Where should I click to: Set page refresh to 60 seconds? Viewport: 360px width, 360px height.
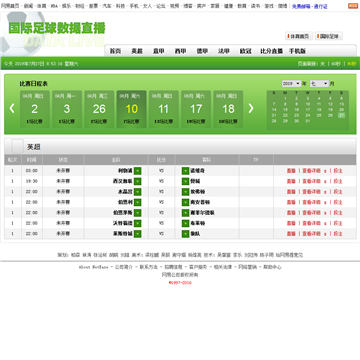[336, 64]
